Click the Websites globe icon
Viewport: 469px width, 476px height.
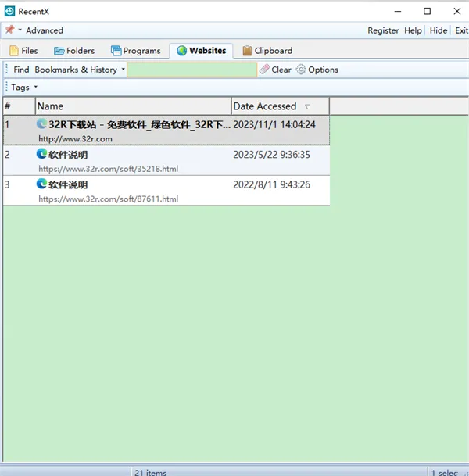(181, 51)
